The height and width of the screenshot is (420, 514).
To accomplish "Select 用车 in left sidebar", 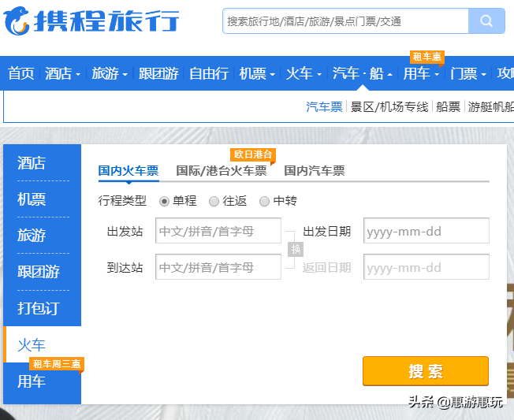I will coord(32,381).
